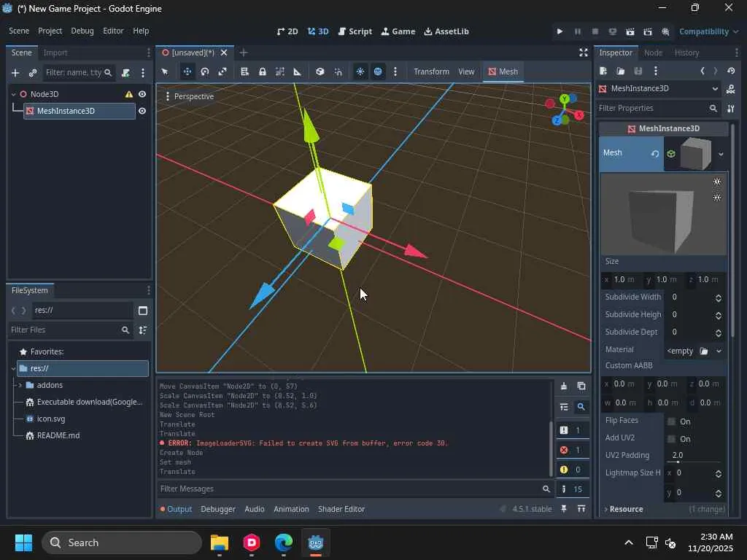Attach a script to the selected node
Image resolution: width=747 pixels, height=560 pixels.
(125, 72)
